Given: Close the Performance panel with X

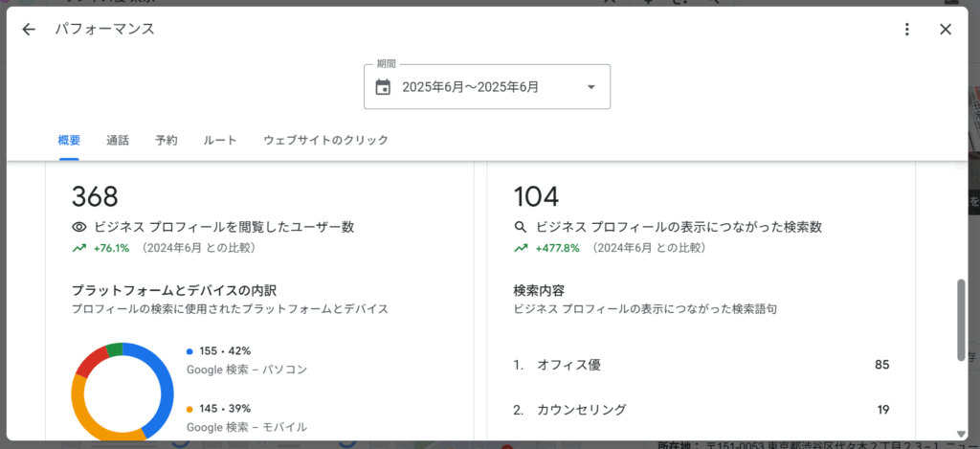Looking at the screenshot, I should (x=946, y=30).
